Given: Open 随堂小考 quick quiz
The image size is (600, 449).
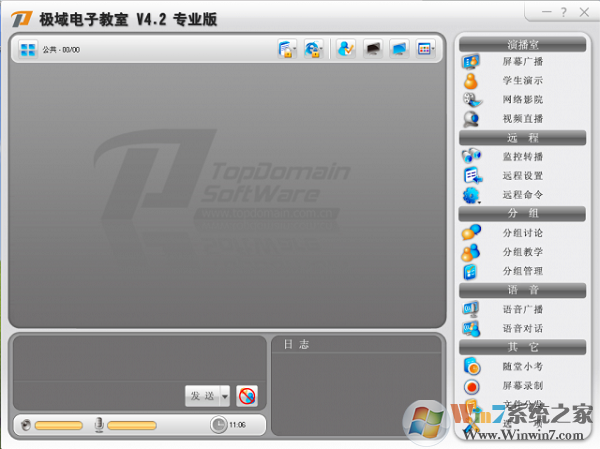Looking at the screenshot, I should [522, 367].
